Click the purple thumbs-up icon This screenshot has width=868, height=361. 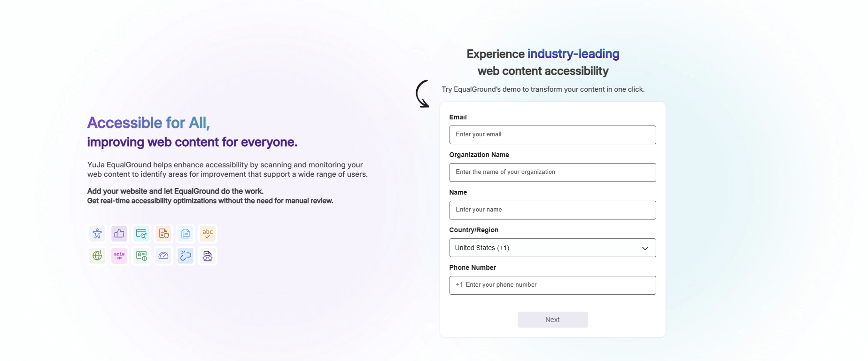click(119, 233)
